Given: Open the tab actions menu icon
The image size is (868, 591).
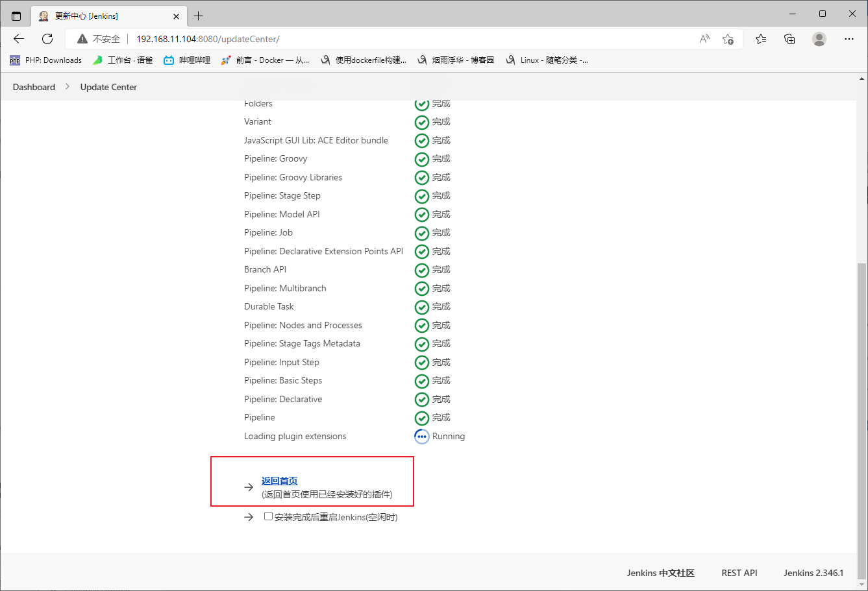Looking at the screenshot, I should (x=16, y=16).
